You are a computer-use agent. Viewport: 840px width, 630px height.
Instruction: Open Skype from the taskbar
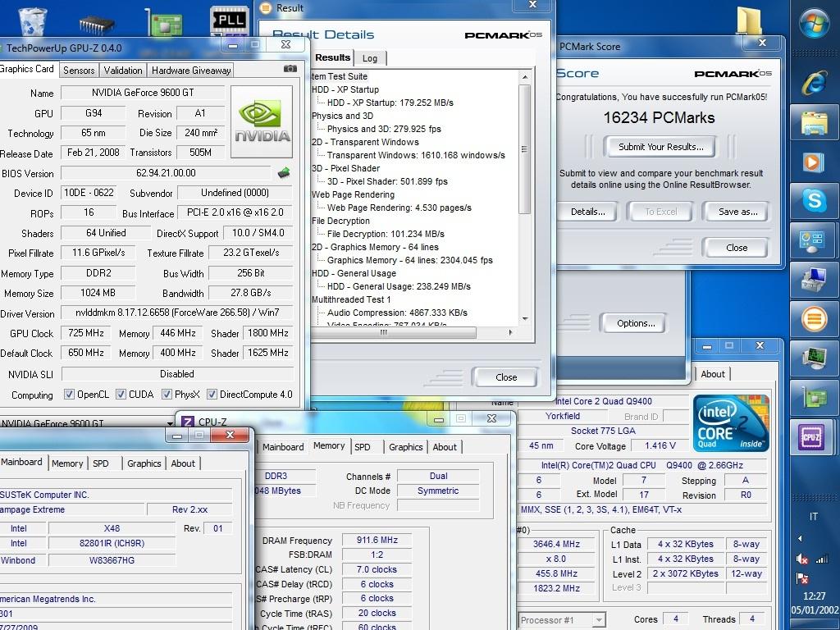814,201
